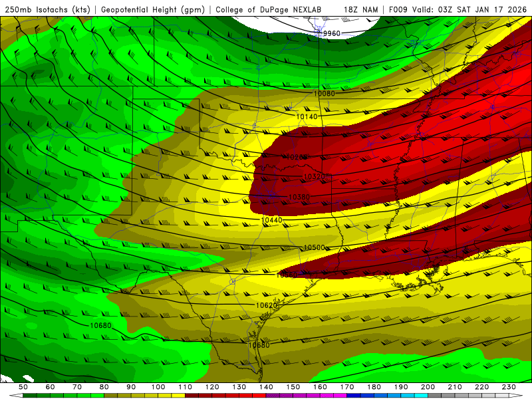Click the 60 kts legend value

[x=50, y=387]
